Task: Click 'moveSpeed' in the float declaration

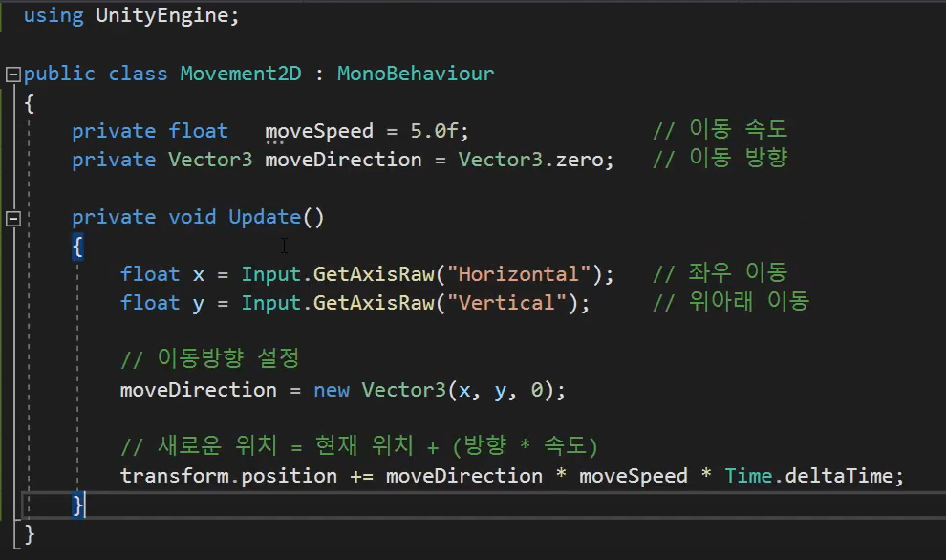Action: coord(319,131)
